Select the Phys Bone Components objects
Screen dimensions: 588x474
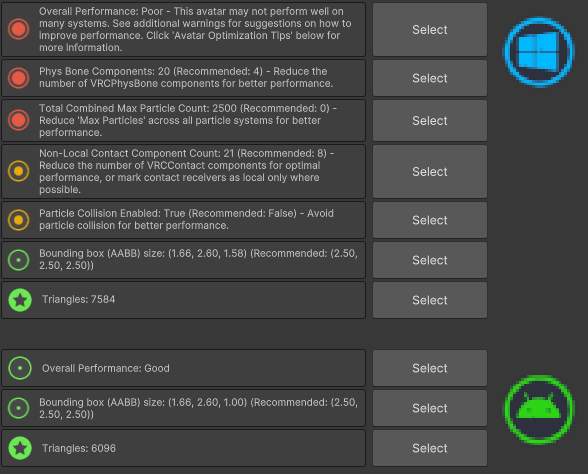click(430, 78)
